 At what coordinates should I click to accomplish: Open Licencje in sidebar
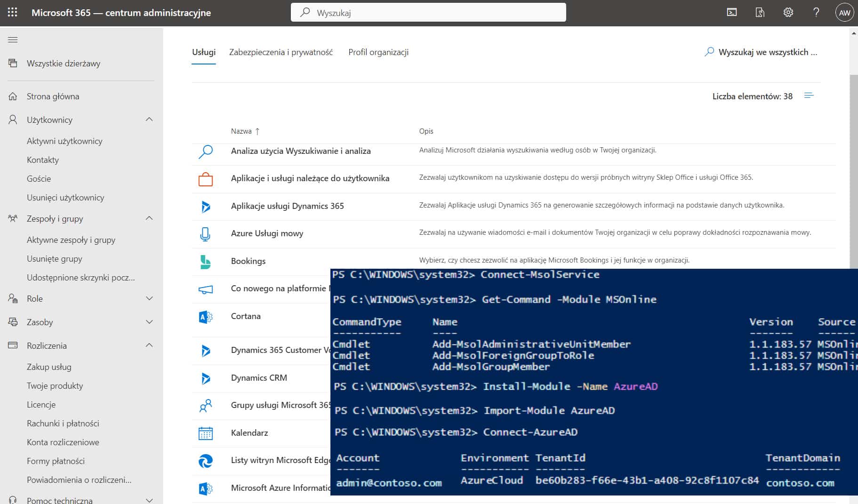pyautogui.click(x=41, y=405)
